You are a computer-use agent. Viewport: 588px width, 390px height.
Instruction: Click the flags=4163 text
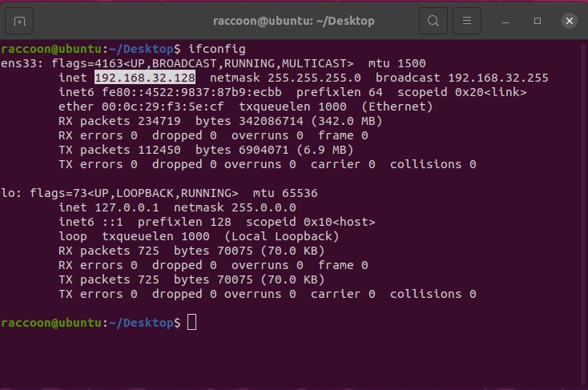click(x=87, y=63)
